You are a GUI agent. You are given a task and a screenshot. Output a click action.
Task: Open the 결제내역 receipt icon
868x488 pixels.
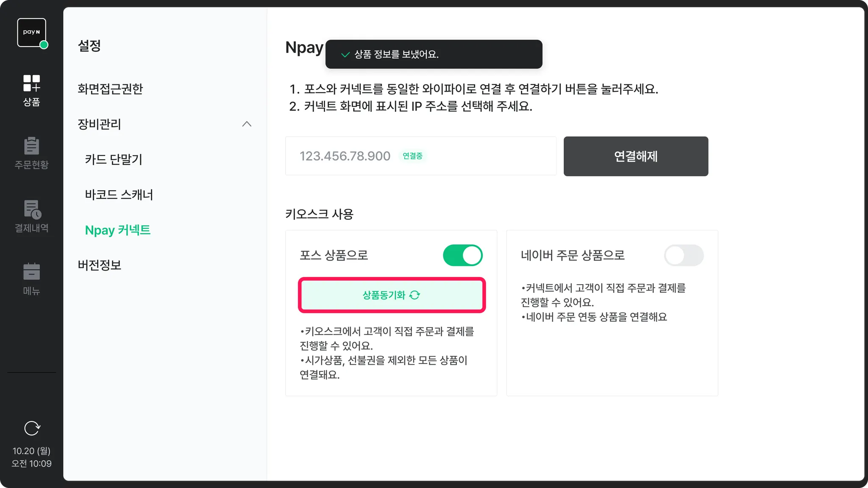pos(31,210)
